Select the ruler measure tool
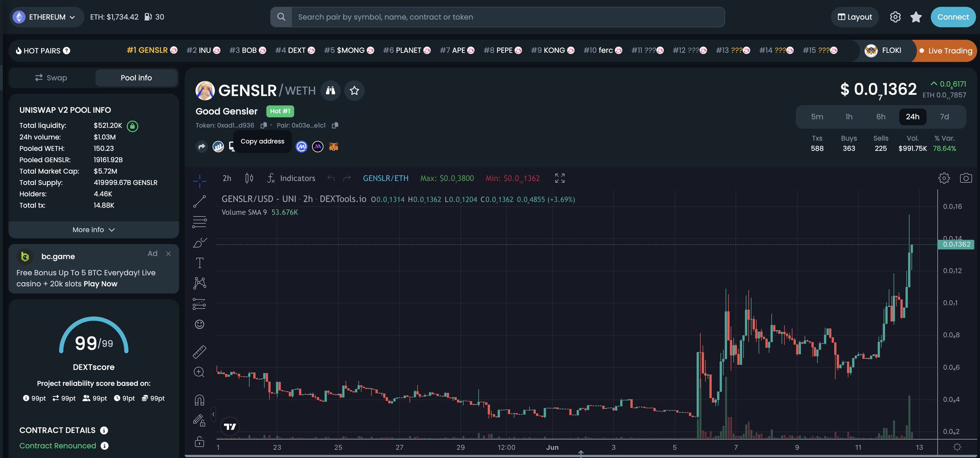Viewport: 980px width, 458px height. pos(200,352)
